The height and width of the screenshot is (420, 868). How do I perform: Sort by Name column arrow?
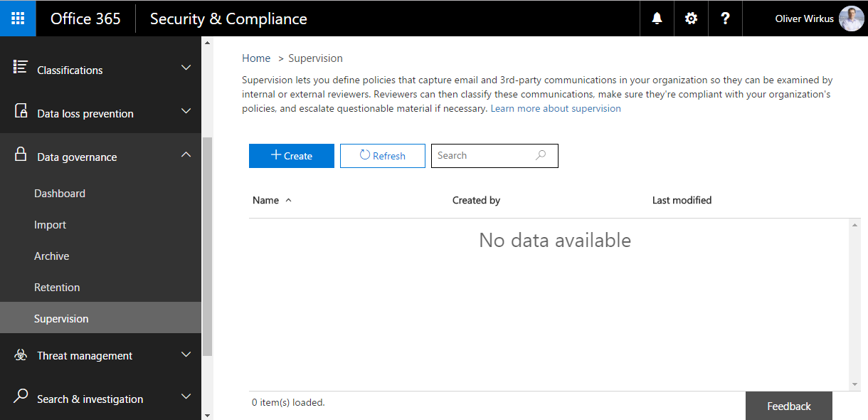(x=288, y=200)
